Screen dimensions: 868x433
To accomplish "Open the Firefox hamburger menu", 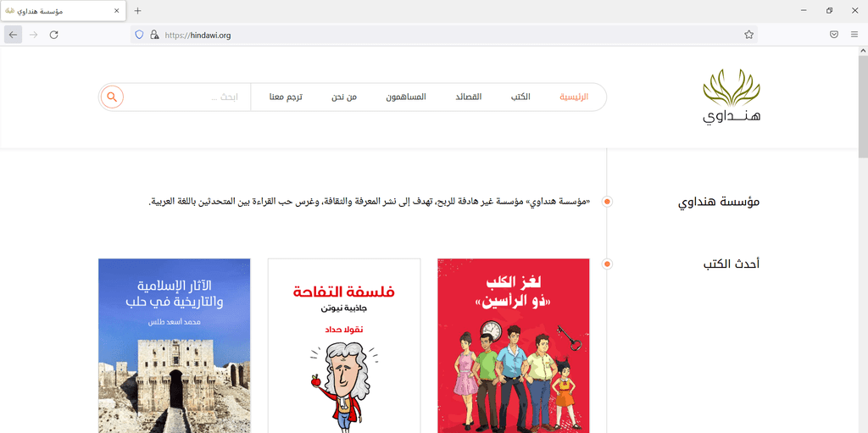I will point(854,35).
